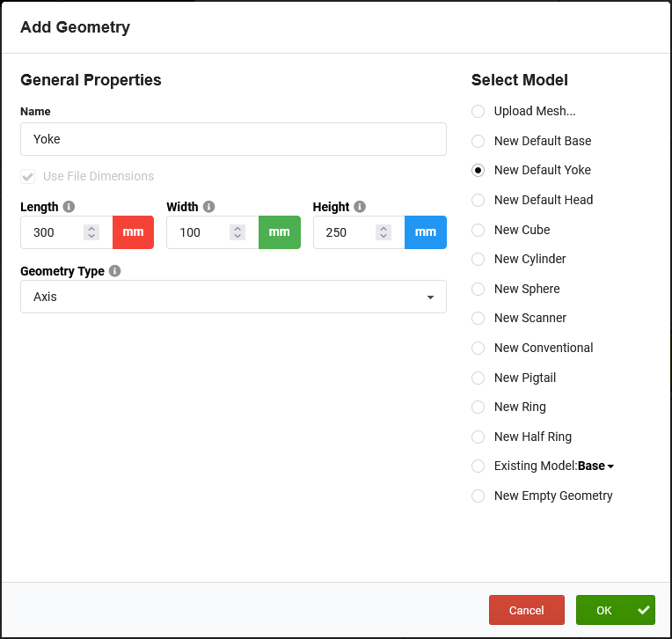The width and height of the screenshot is (672, 639).
Task: Open the Geometry Type Axis dropdown
Action: (x=233, y=297)
